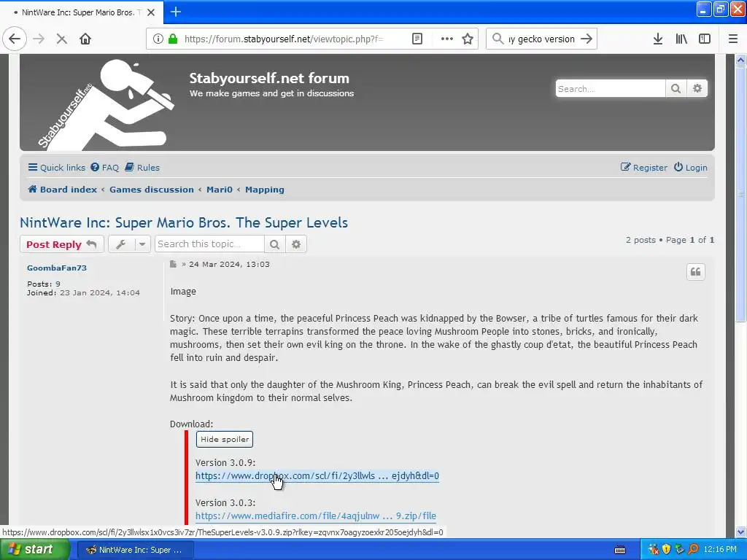Click the forum header search magnifier button
The height and width of the screenshot is (560, 747).
[x=676, y=88]
